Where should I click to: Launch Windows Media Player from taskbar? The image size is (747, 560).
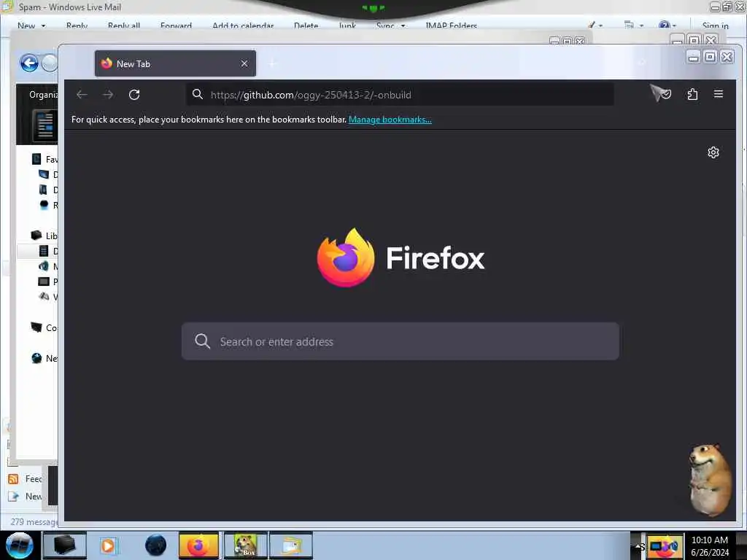click(109, 545)
